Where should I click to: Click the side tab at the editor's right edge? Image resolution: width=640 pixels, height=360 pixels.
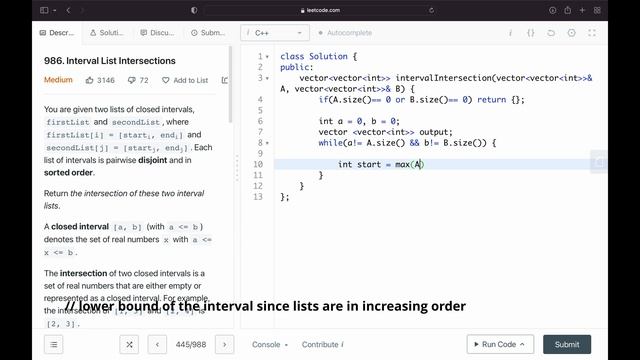point(599,162)
